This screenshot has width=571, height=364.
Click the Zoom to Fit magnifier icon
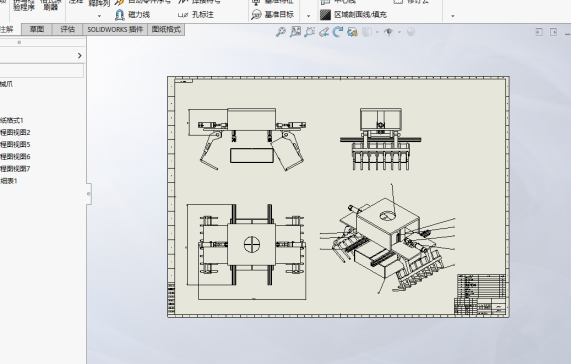pyautogui.click(x=281, y=32)
